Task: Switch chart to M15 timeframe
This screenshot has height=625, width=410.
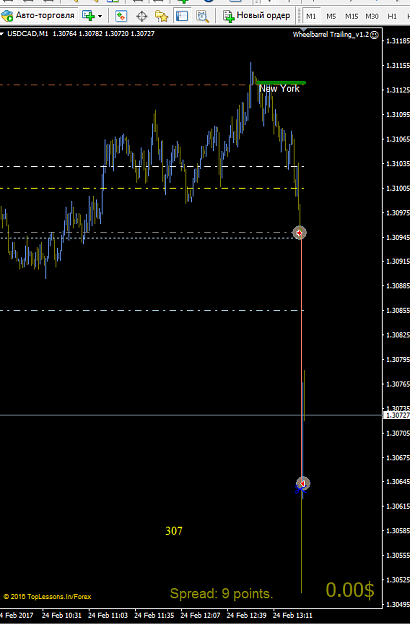Action: tap(351, 16)
